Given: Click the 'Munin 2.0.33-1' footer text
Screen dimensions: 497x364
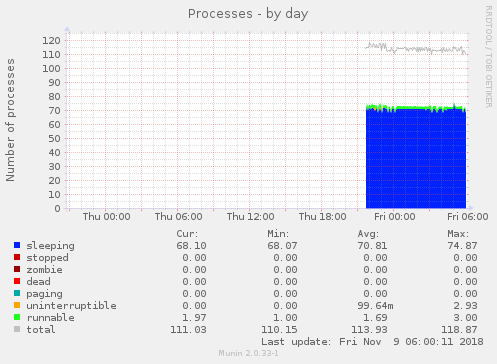Looking at the screenshot, I should (248, 353).
